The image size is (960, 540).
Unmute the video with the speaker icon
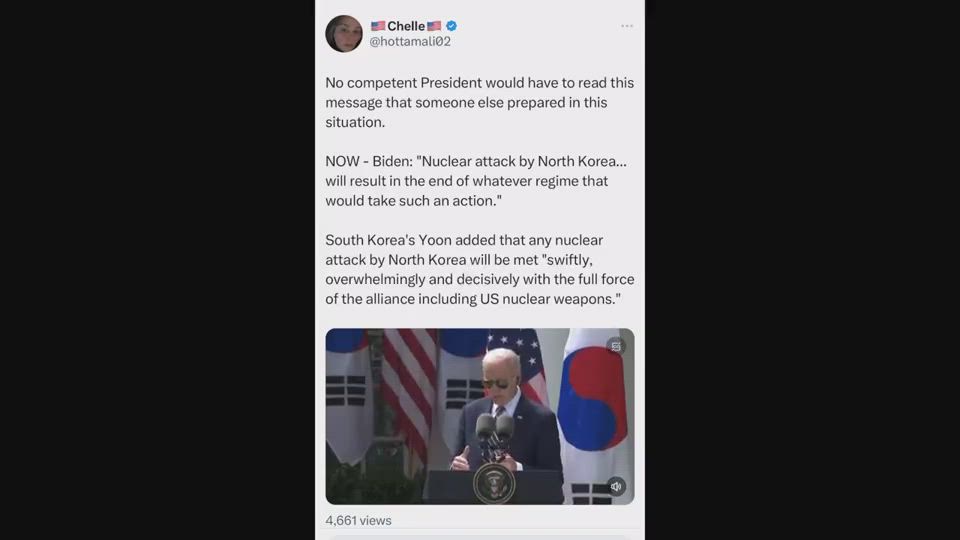(616, 487)
